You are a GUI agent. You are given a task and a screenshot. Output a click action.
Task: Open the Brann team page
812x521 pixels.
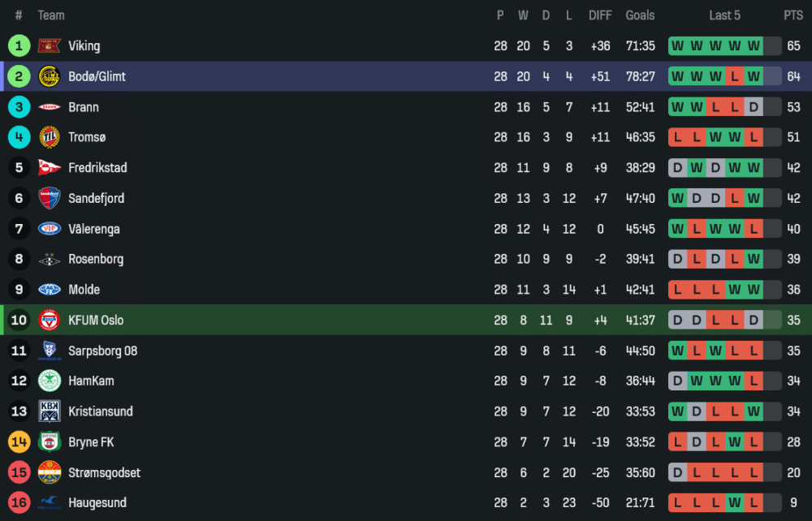[84, 107]
